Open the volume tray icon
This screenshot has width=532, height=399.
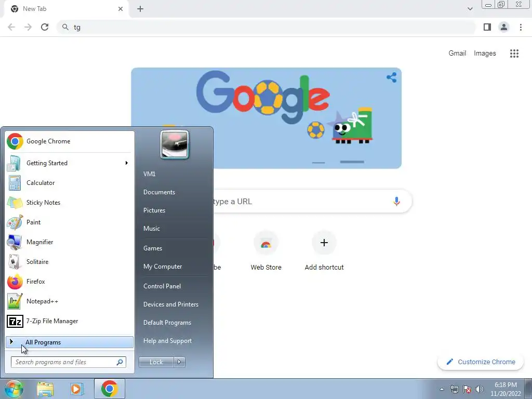coord(480,389)
